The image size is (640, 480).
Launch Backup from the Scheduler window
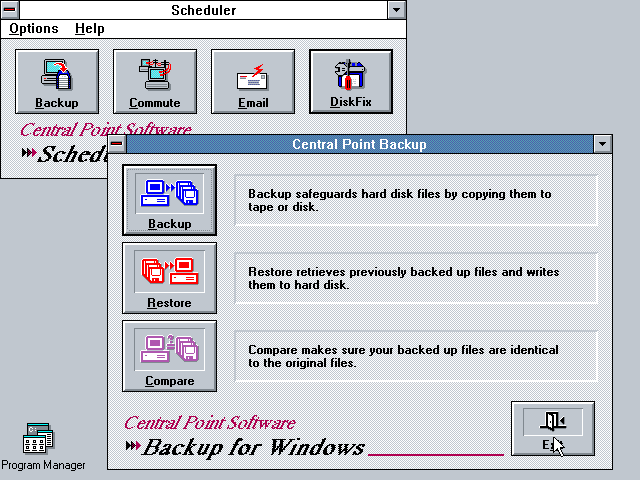pos(57,82)
